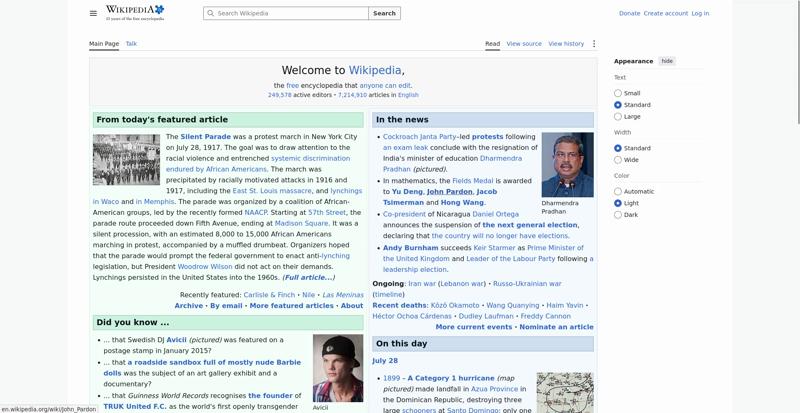Open the Avicii photo thumbnail

coord(338,368)
